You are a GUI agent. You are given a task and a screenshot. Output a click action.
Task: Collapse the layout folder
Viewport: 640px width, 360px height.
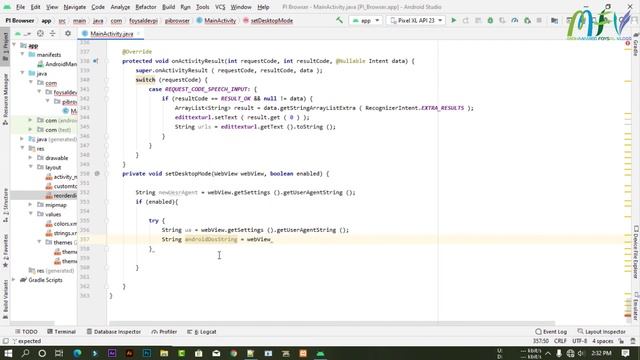pyautogui.click(x=31, y=167)
